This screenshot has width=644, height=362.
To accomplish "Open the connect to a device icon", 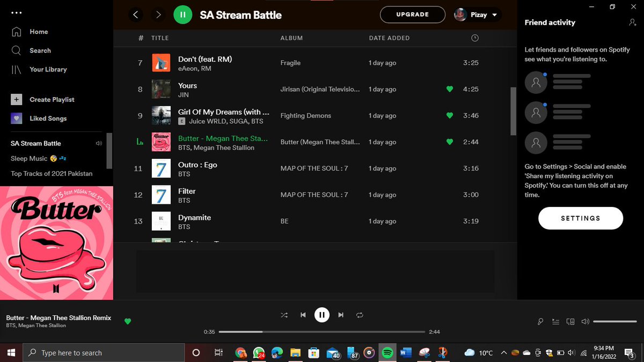I will tap(570, 322).
